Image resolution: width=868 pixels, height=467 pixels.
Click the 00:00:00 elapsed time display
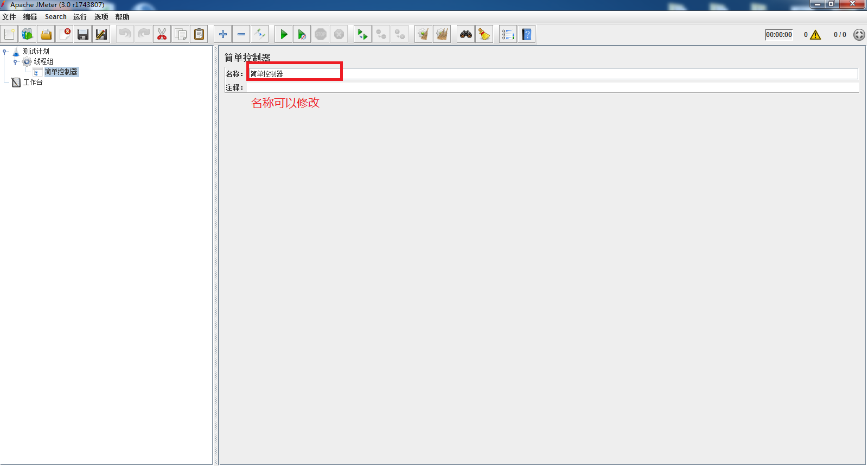[x=779, y=35]
